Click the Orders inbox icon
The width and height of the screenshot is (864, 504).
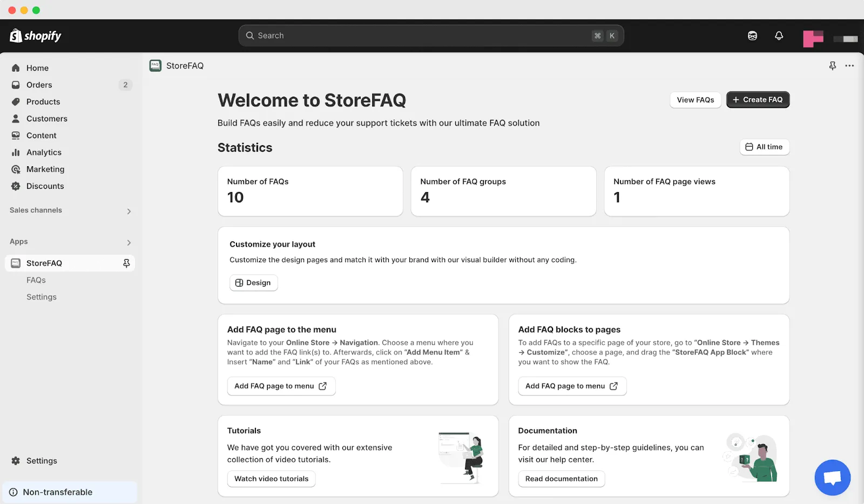(16, 85)
